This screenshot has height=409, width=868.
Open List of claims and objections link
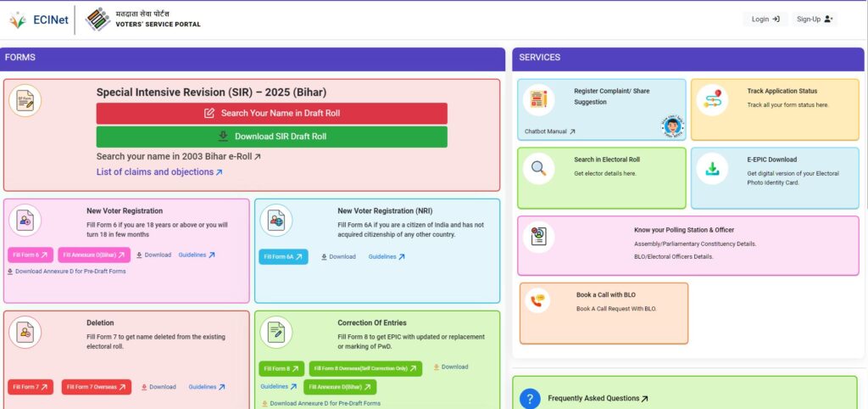pos(159,172)
